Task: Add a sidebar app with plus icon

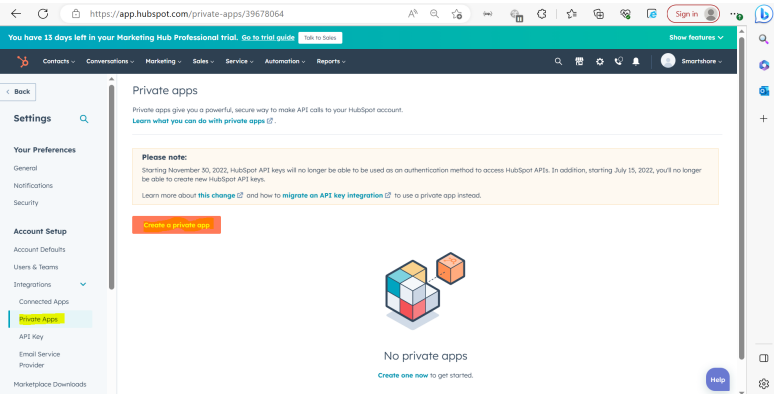Action: (763, 118)
